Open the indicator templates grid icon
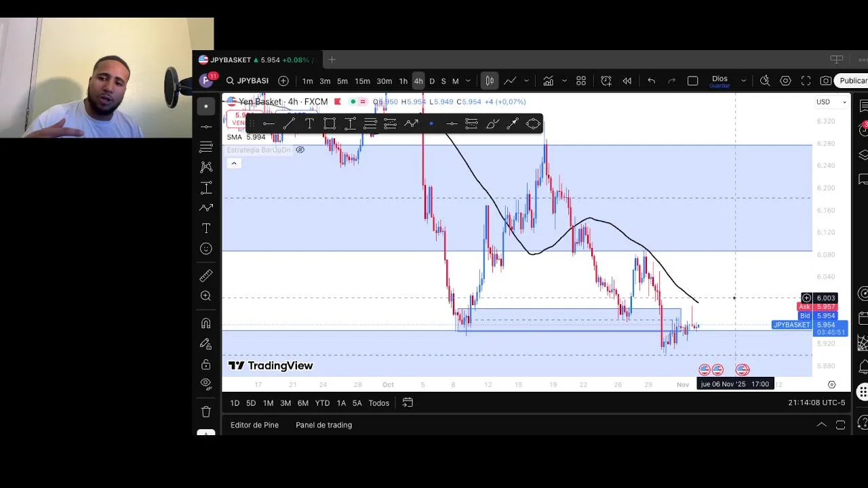 click(581, 81)
